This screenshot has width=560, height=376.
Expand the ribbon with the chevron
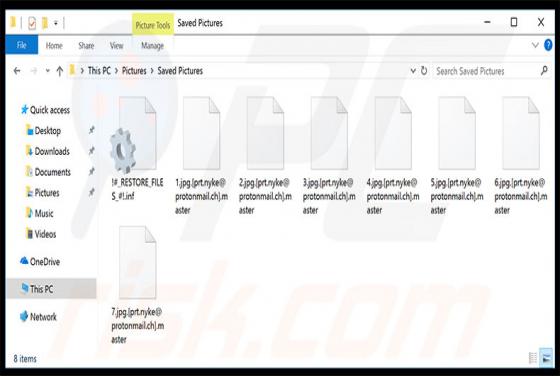(x=535, y=45)
